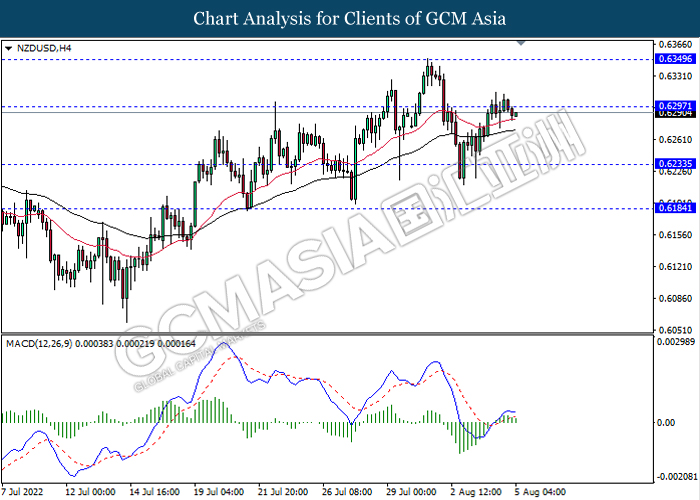Click the 0.63310 price scale value

tap(675, 76)
